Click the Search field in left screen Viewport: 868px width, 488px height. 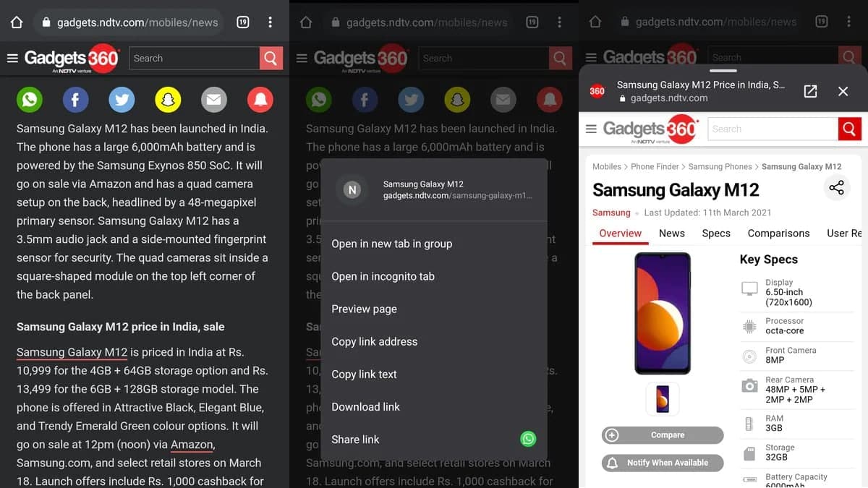click(194, 58)
